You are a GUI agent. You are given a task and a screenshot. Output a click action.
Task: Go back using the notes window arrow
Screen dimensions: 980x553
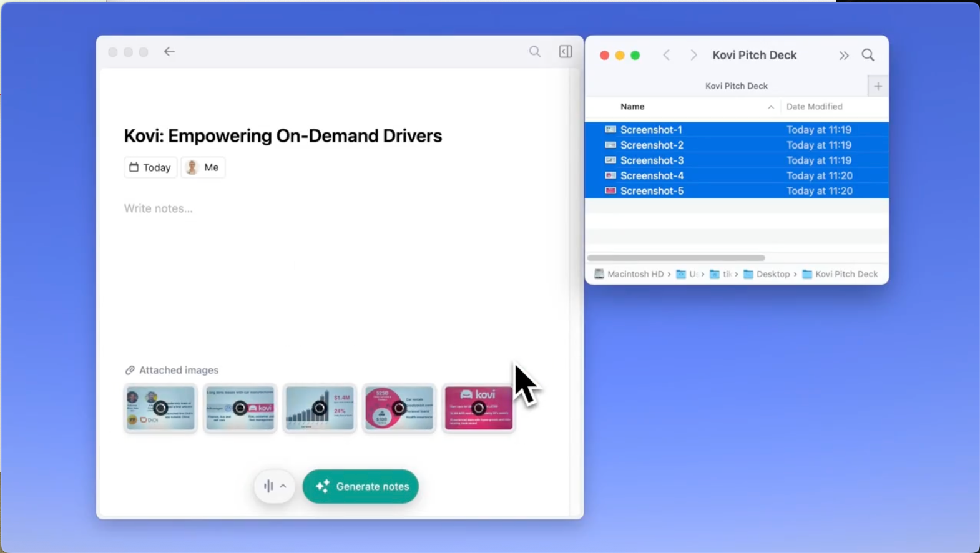point(169,52)
